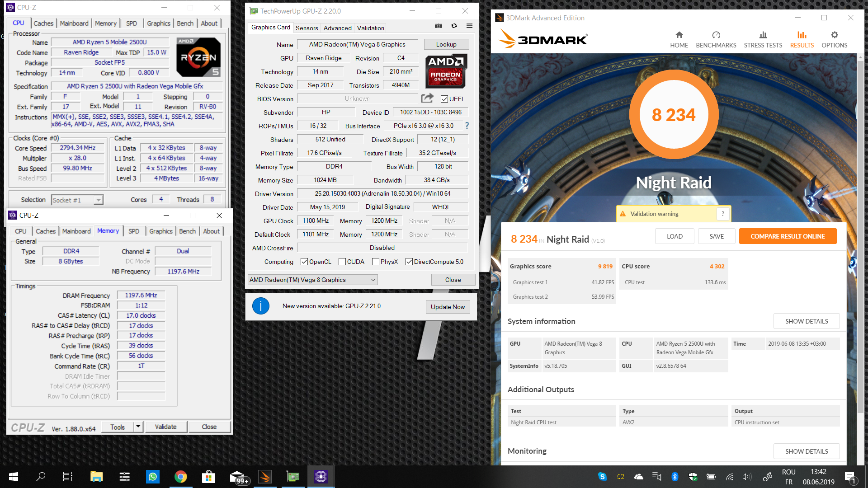Click the GPU-Z screenshot camera icon

438,26
